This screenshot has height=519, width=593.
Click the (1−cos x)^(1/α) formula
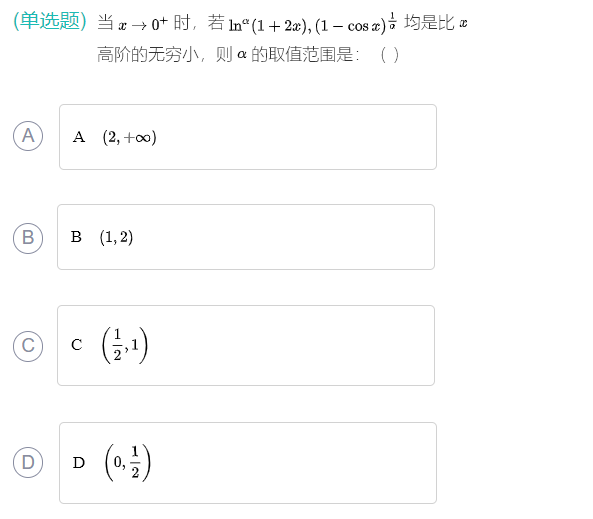tap(355, 23)
